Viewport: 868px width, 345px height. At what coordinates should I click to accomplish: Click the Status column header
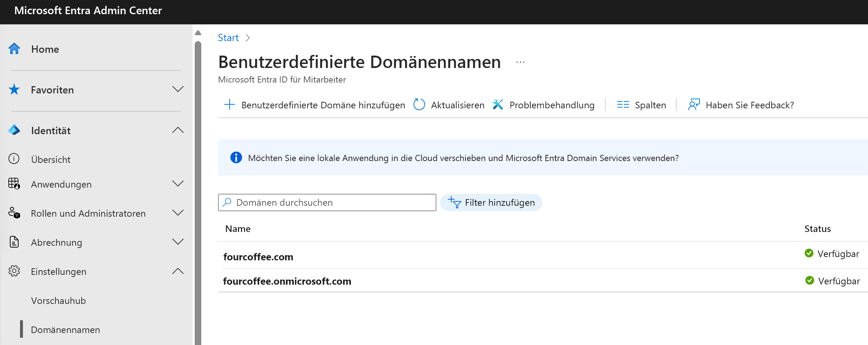817,229
